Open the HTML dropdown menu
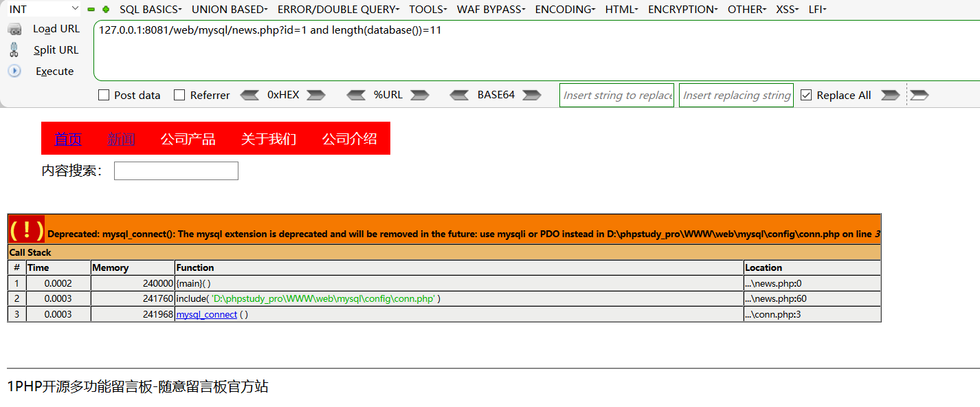The width and height of the screenshot is (980, 407). pyautogui.click(x=622, y=10)
